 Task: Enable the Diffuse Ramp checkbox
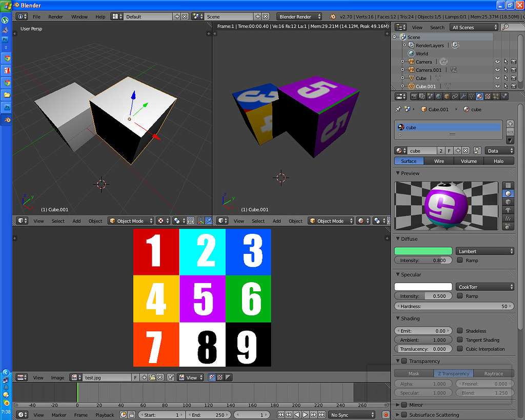pyautogui.click(x=460, y=260)
